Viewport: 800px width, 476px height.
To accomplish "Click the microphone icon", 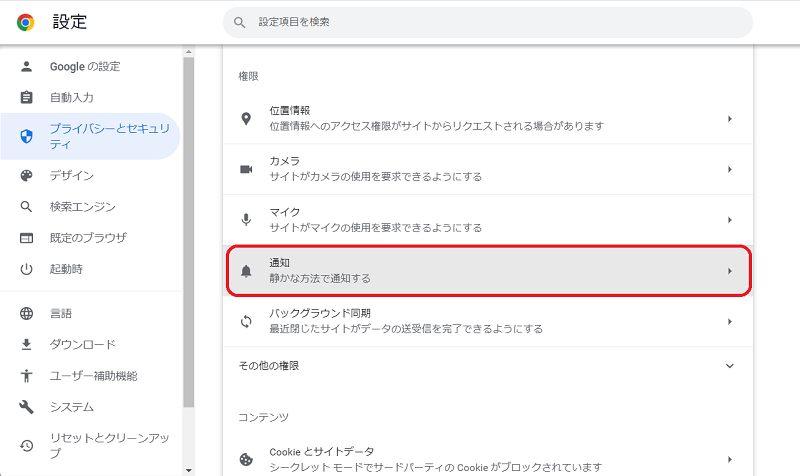I will (x=246, y=220).
